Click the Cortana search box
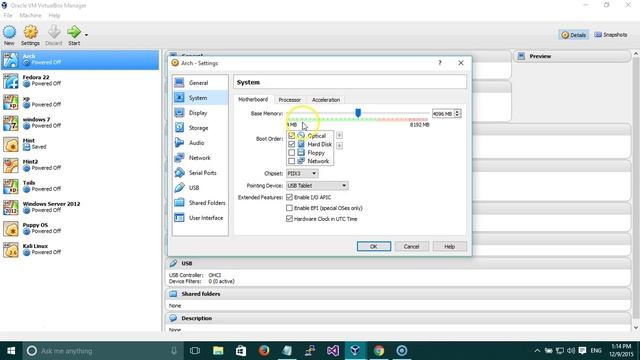Image resolution: width=640 pixels, height=360 pixels. (102, 351)
